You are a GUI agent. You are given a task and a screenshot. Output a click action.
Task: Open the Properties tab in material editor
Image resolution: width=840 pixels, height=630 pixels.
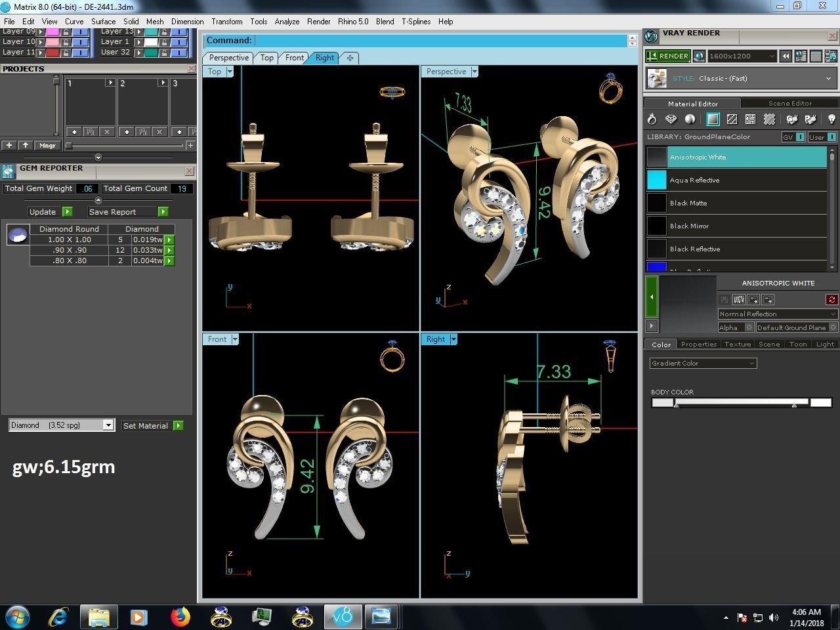[698, 344]
